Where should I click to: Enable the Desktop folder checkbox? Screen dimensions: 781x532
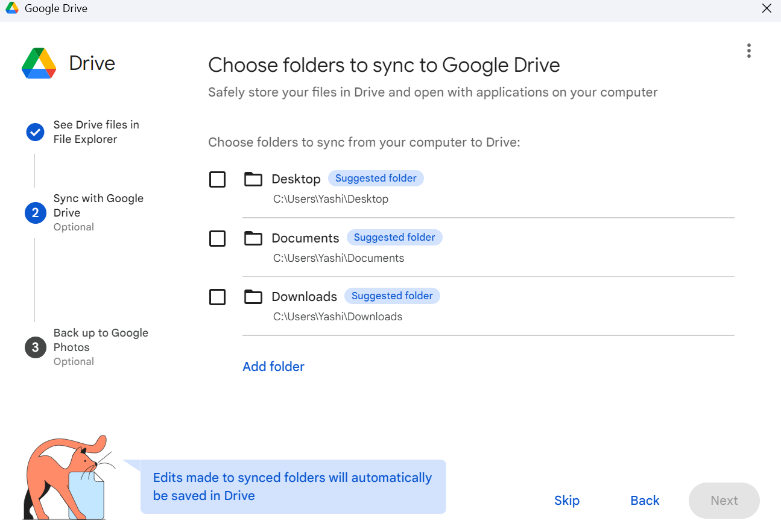click(217, 180)
